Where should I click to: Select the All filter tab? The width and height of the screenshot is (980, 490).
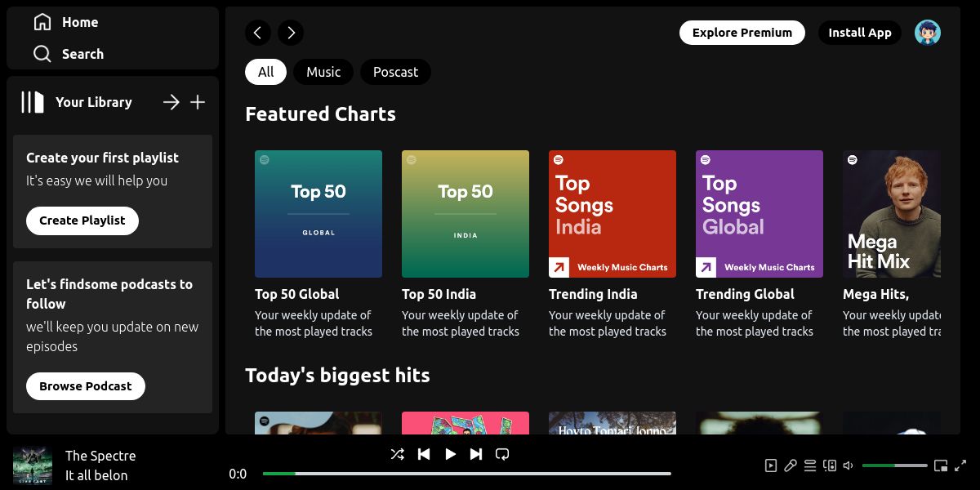pos(265,72)
